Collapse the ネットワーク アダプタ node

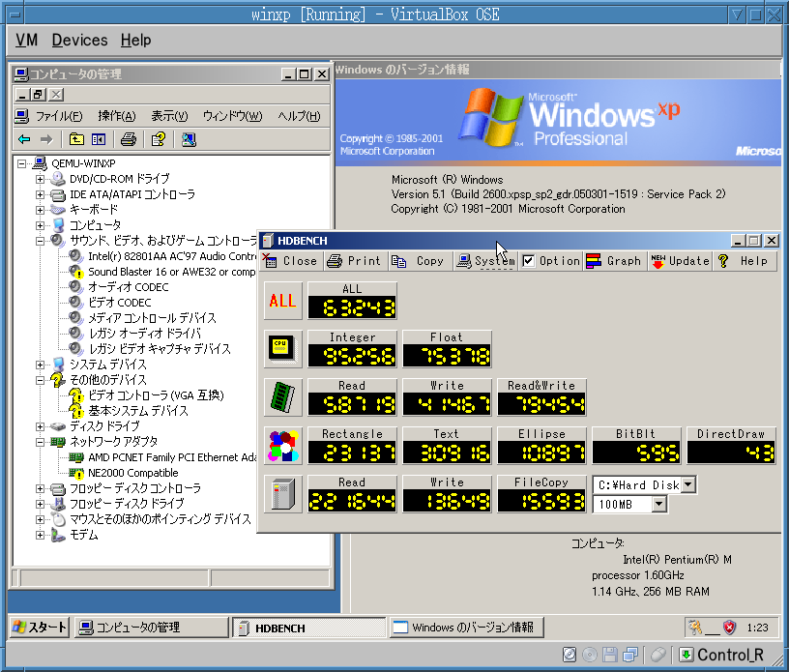click(x=40, y=442)
